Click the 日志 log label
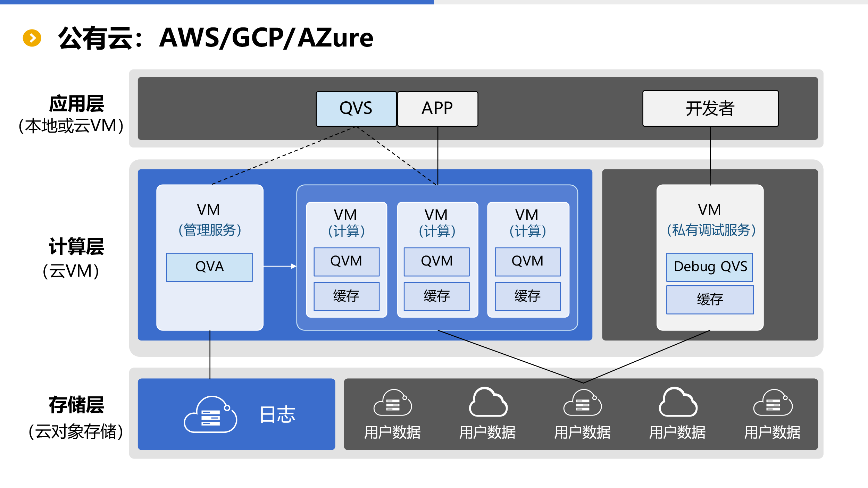 coord(277,414)
